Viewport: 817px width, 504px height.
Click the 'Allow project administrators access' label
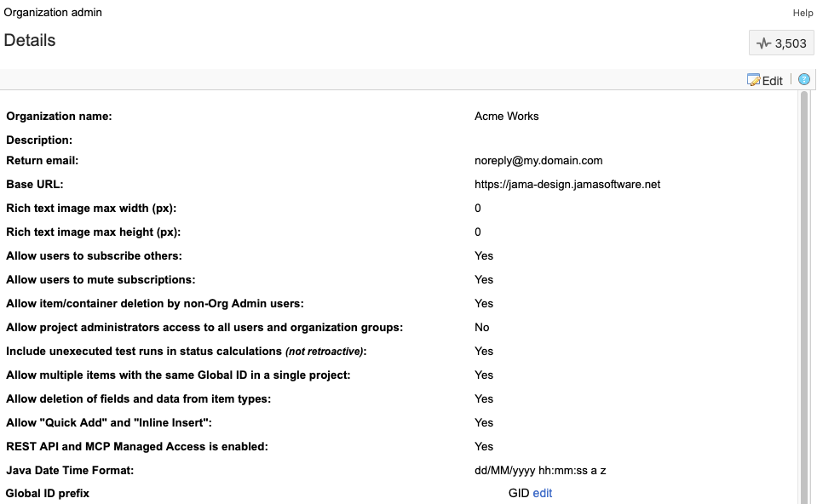(x=204, y=328)
